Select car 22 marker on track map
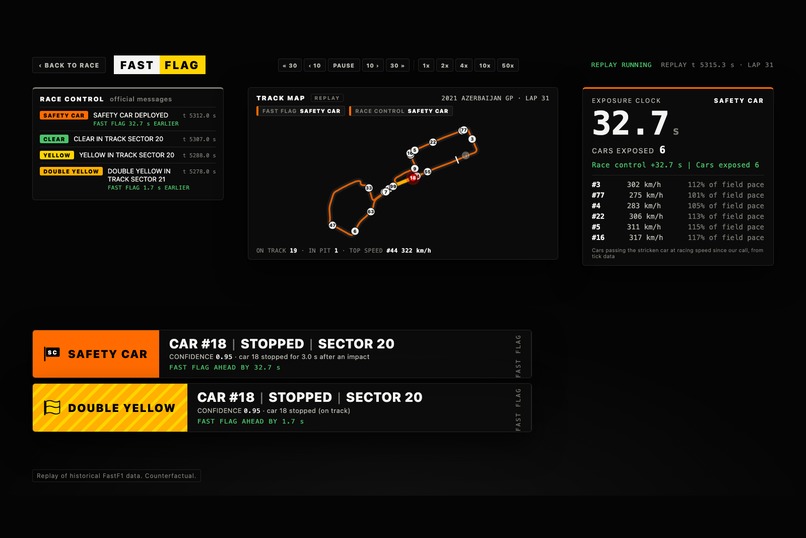The image size is (806, 538). pyautogui.click(x=433, y=142)
